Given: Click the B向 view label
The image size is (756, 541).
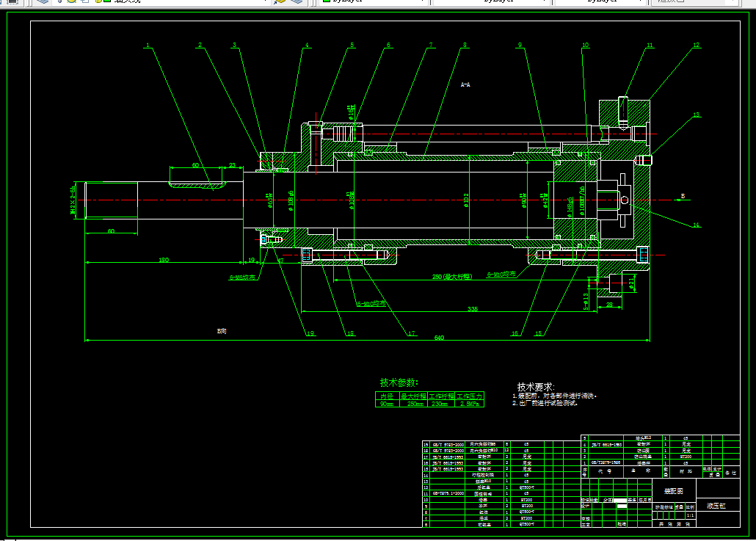Looking at the screenshot, I should pyautogui.click(x=222, y=331).
